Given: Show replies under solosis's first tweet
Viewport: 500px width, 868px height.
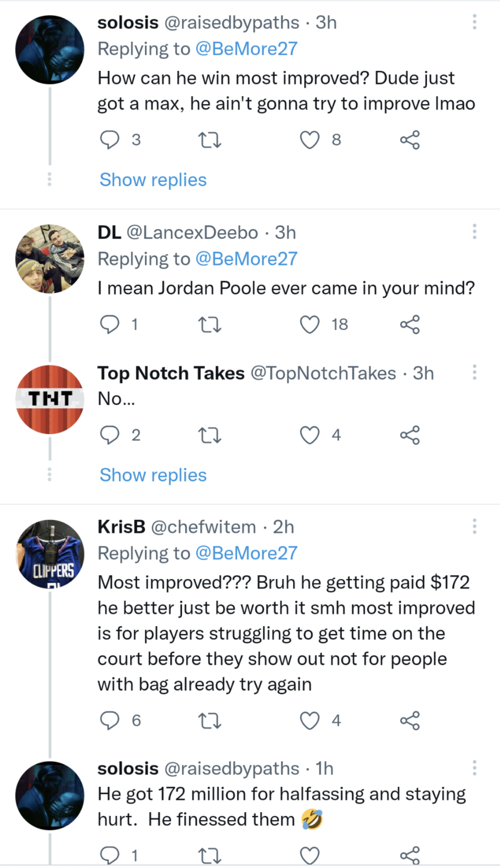Looking at the screenshot, I should [153, 180].
